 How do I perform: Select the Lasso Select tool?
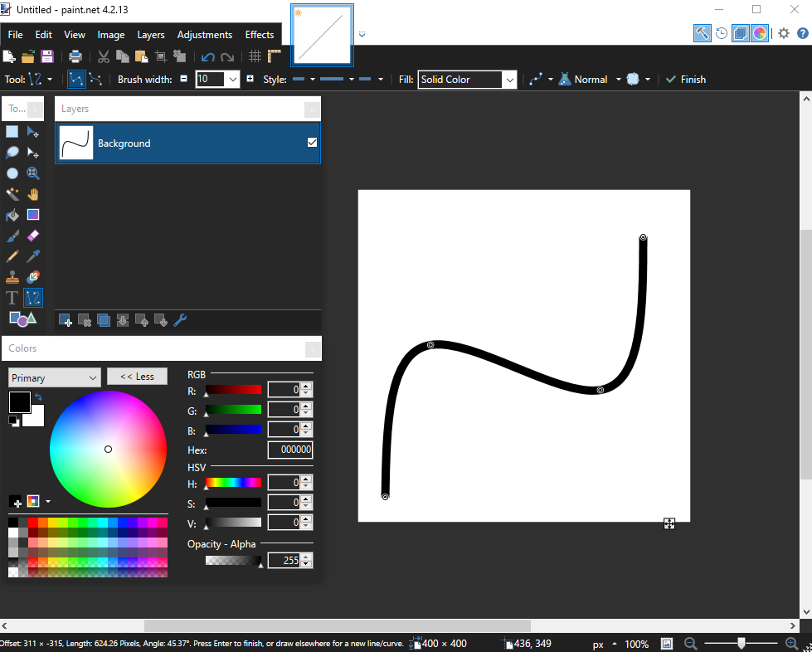(12, 153)
